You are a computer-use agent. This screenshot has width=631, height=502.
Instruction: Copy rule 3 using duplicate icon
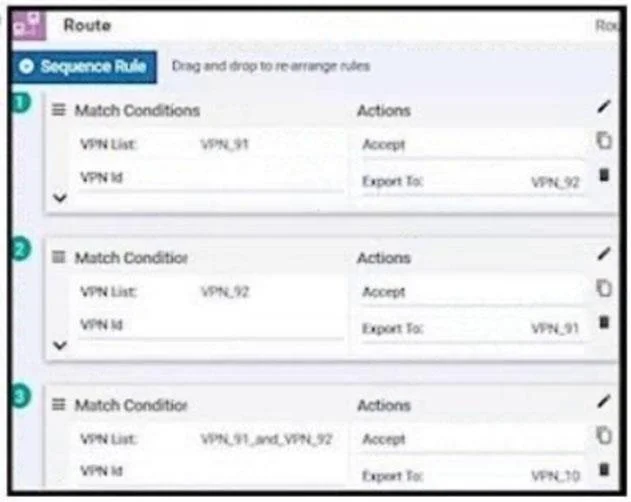point(604,435)
